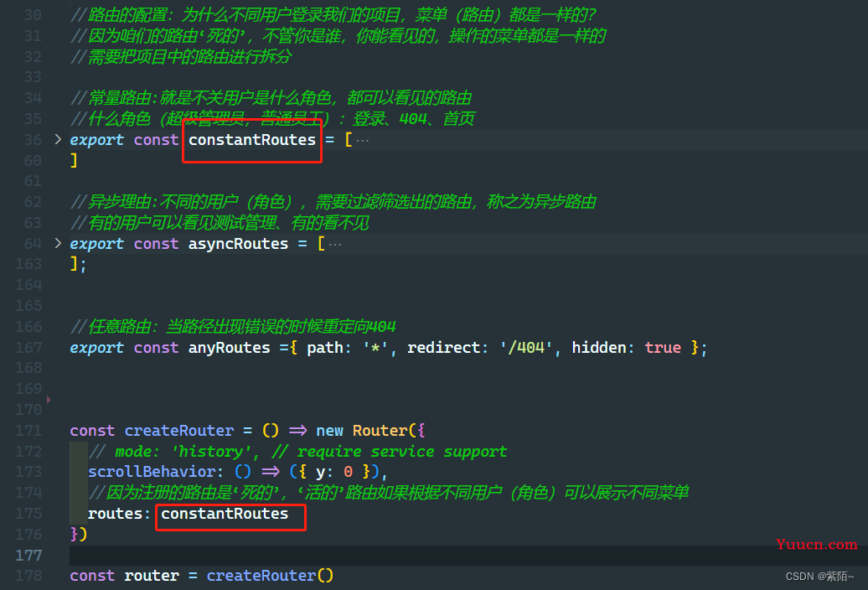Click the scrollBehavior property on line 173
This screenshot has height=590, width=868.
click(x=152, y=472)
